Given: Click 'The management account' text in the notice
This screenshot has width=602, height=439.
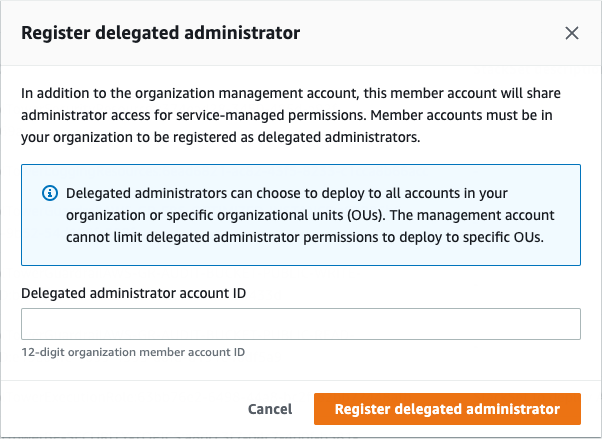Looking at the screenshot, I should (x=477, y=214).
